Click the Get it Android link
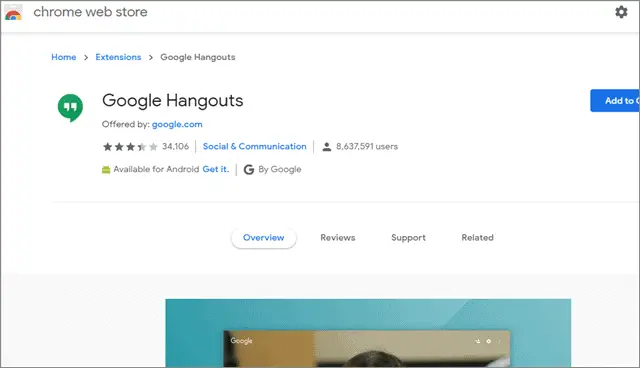Image resolution: width=640 pixels, height=368 pixels. (x=216, y=169)
